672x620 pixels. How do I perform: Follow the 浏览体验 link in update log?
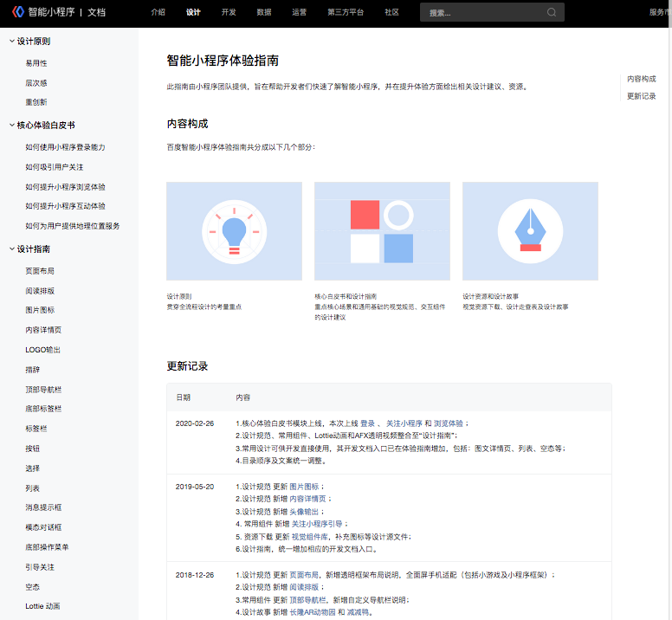pyautogui.click(x=449, y=423)
